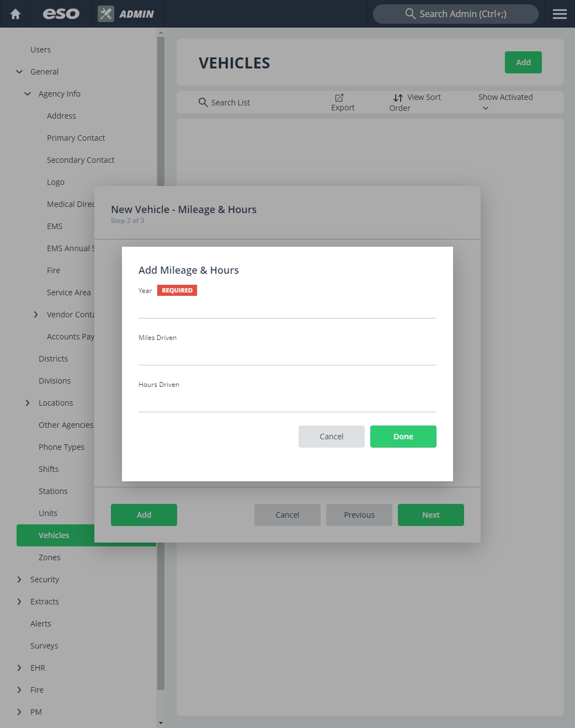Collapse the Agency Info section
Viewport: 575px width, 728px height.
point(28,94)
